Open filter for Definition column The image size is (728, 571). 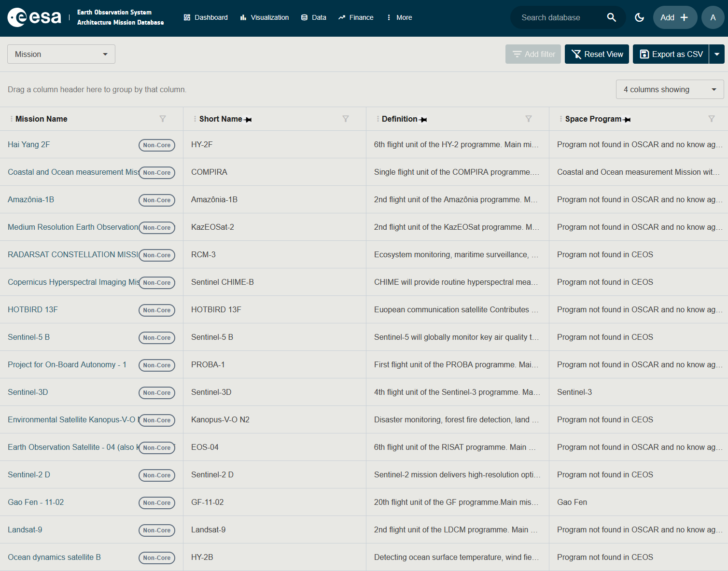tap(529, 119)
